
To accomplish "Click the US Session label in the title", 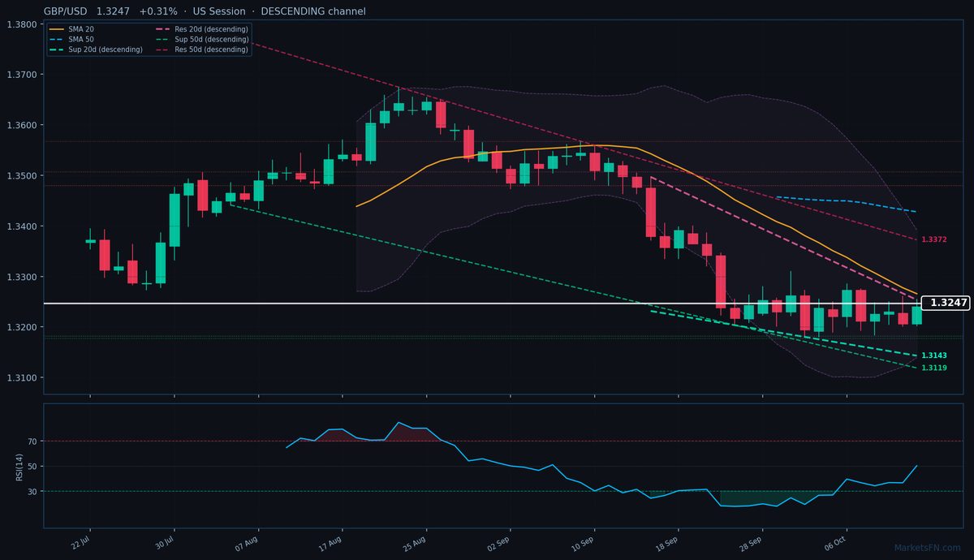I will pyautogui.click(x=219, y=11).
